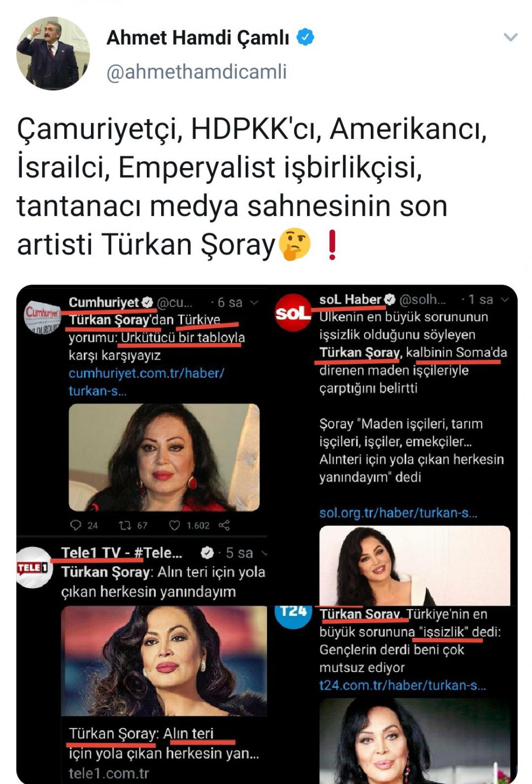Viewport: 532px width, 784px height.
Task: Click the share icon under Cumhuriyet tweet
Action: pos(225,526)
